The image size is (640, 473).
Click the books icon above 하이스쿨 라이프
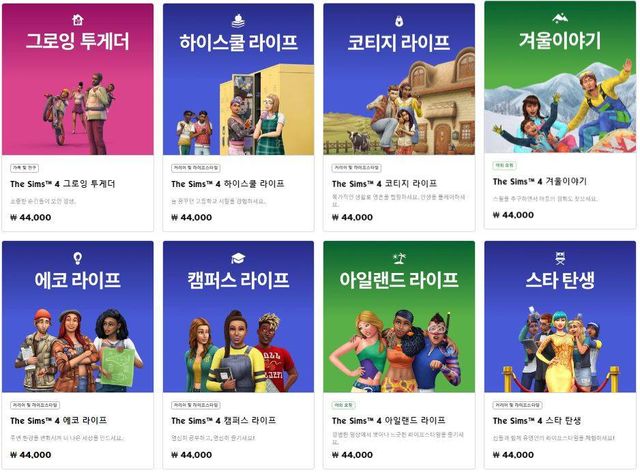coord(238,21)
